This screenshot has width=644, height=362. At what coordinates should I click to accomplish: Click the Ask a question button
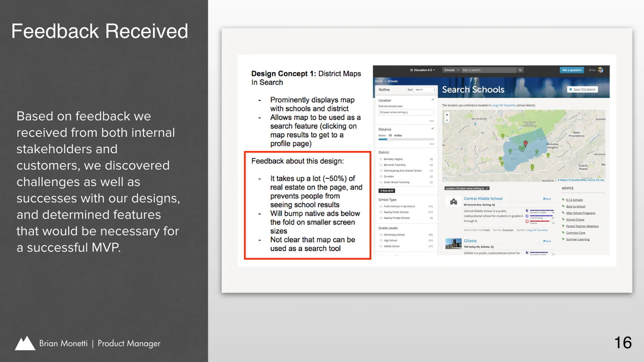pos(572,70)
